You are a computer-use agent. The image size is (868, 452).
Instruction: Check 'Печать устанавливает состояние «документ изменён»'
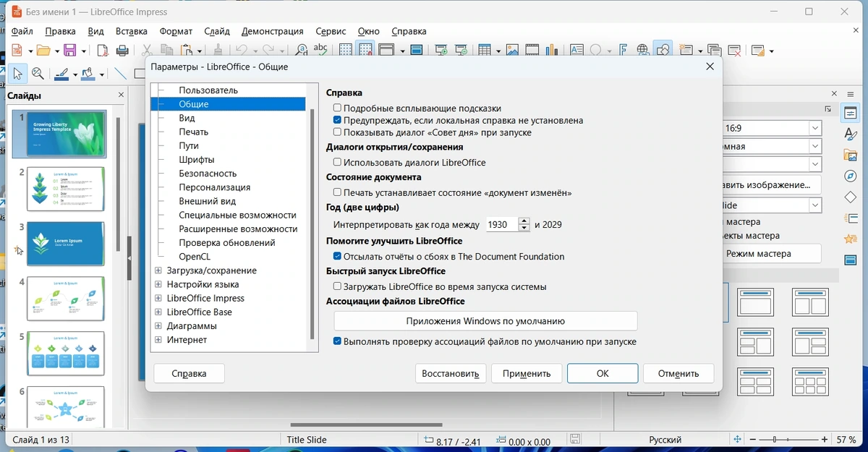click(337, 192)
